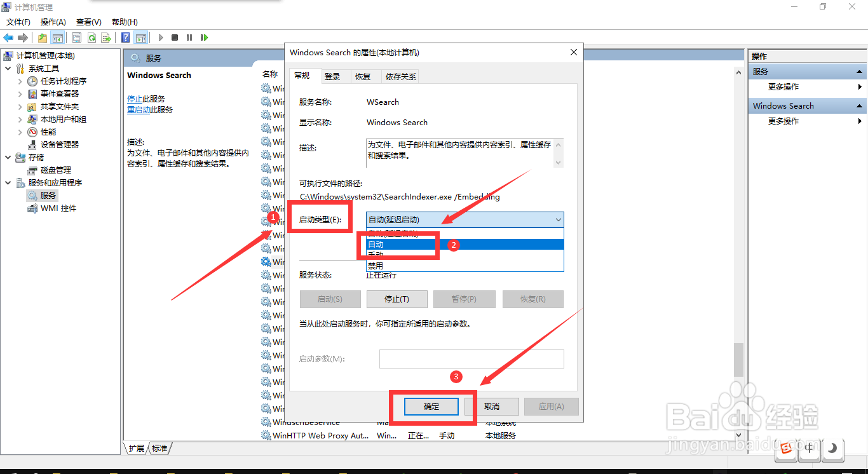Select the root 计算机管理(本地) node
The width and height of the screenshot is (868, 474).
(45, 55)
